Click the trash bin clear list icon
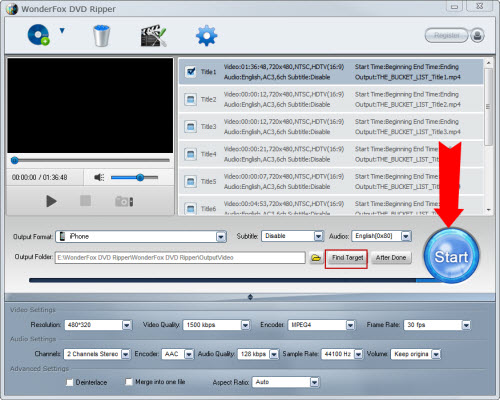The width and height of the screenshot is (500, 400). point(101,35)
